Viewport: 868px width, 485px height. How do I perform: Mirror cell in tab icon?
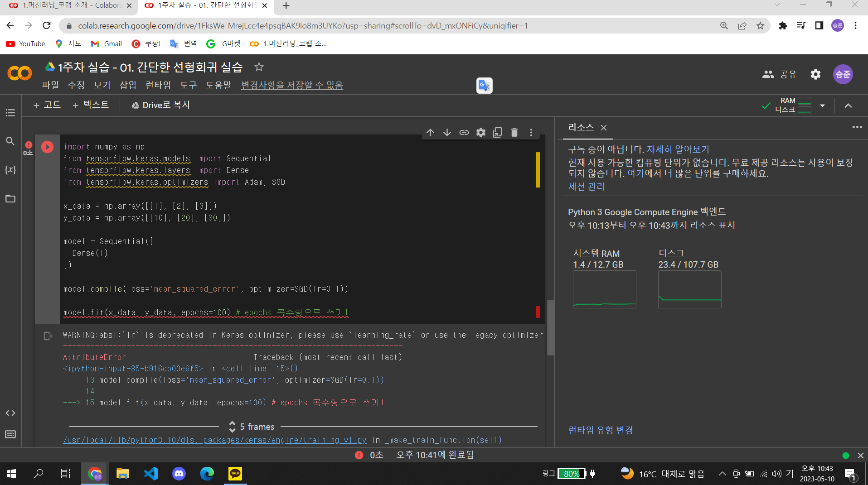tap(498, 132)
